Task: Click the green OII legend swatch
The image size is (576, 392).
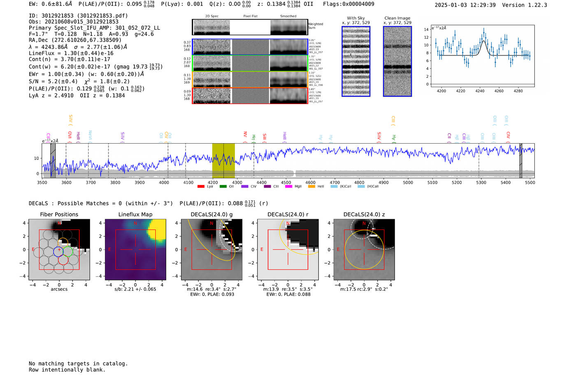Action: 223,187
